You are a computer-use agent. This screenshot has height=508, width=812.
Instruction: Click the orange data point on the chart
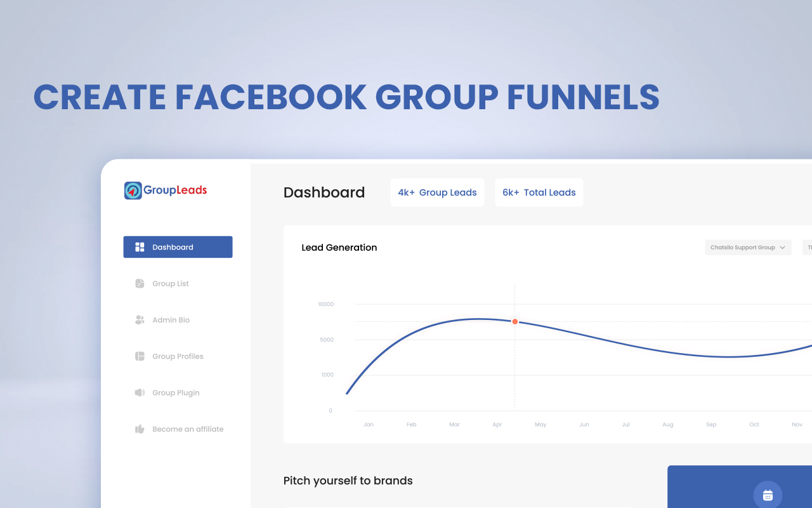point(514,321)
